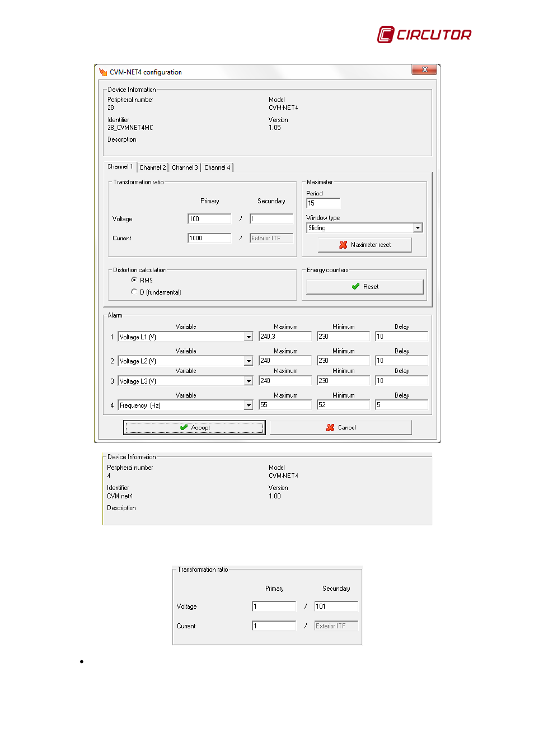This screenshot has width=534, height=756.
Task: Click the version value 1.00
Action: pyautogui.click(x=275, y=496)
